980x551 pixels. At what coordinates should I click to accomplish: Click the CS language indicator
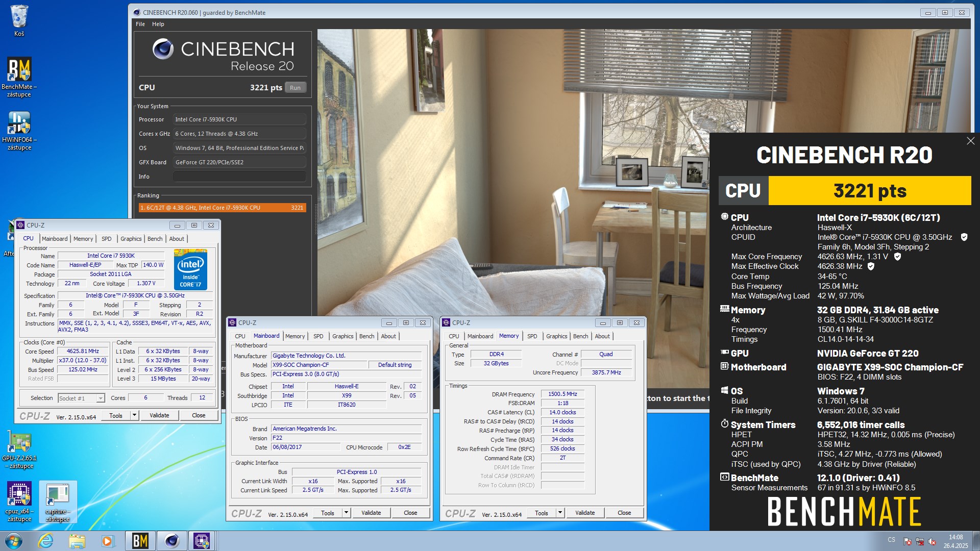(x=891, y=539)
